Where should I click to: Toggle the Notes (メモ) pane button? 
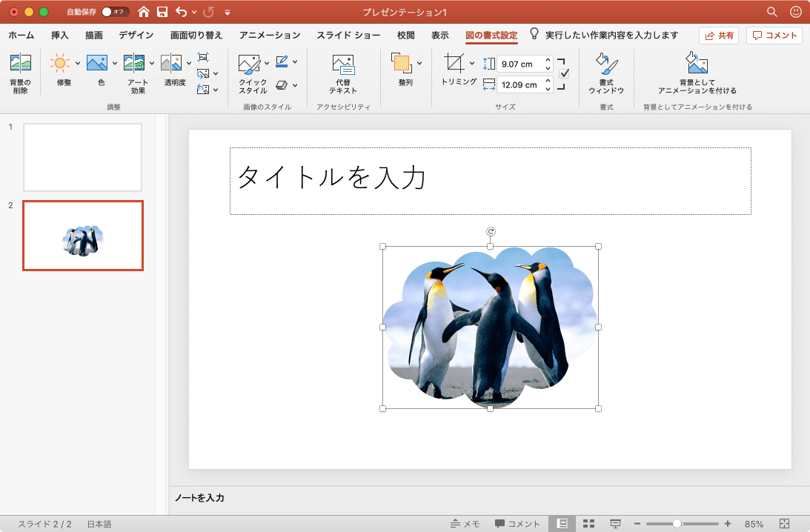[x=465, y=524]
